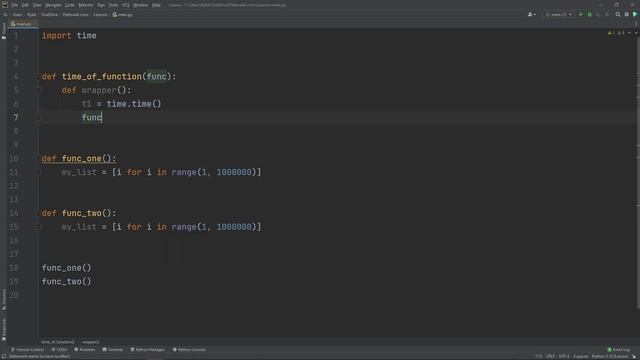Click the stop icon in run toolbar

607,14
